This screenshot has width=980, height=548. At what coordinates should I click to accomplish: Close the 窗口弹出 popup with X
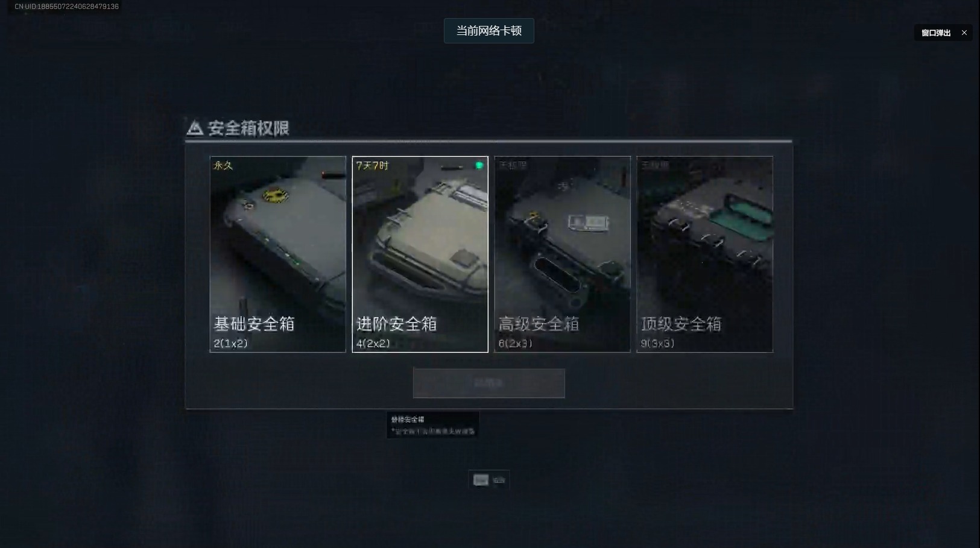point(964,33)
